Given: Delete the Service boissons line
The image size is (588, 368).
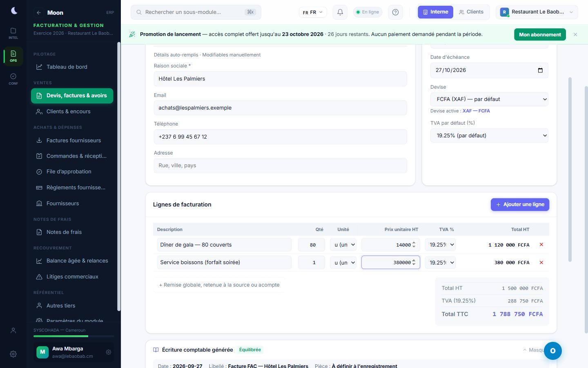Looking at the screenshot, I should [x=541, y=263].
